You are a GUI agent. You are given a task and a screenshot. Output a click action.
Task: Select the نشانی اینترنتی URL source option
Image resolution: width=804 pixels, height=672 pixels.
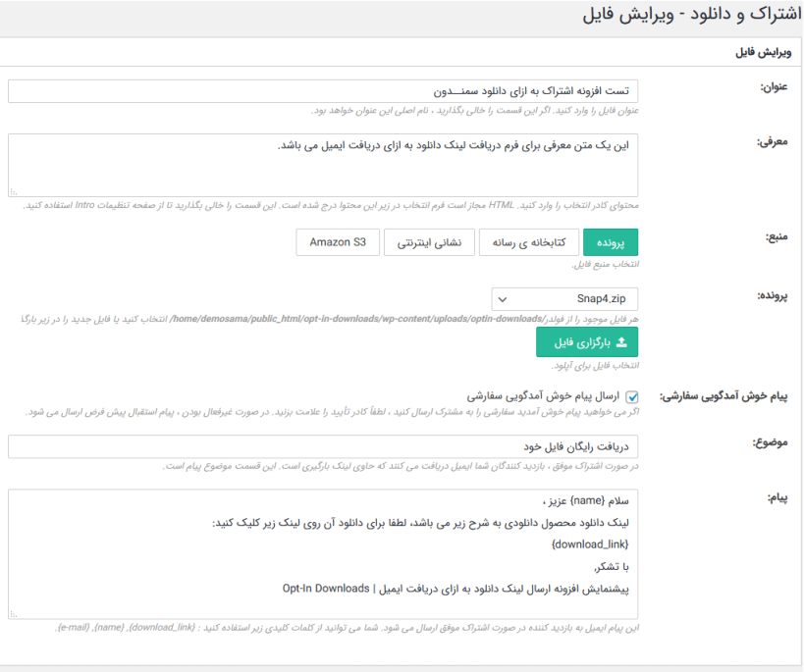click(429, 242)
